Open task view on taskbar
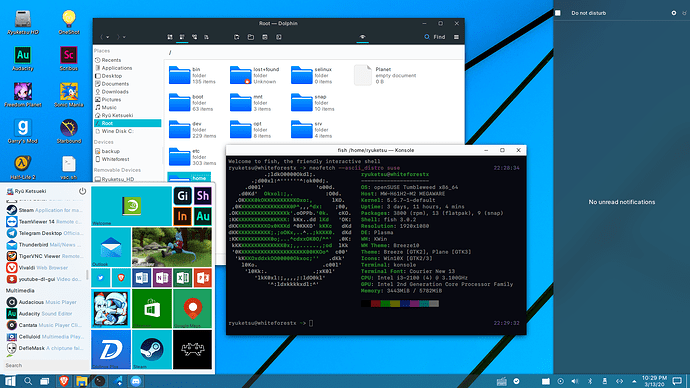This screenshot has width=690, height=388. coord(44,381)
